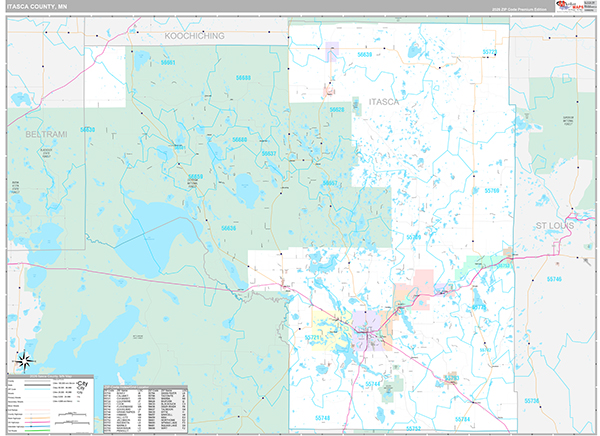
Task: Select the ST LOUIS county label
Action: (555, 226)
